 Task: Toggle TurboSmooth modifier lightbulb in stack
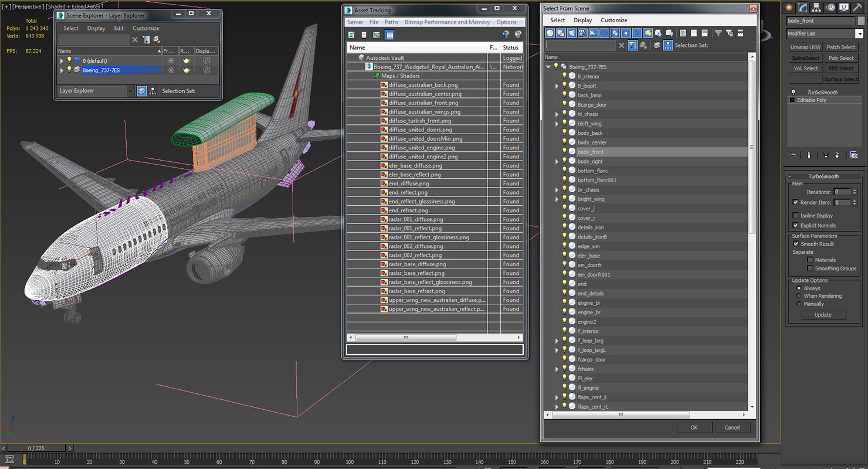click(x=794, y=92)
